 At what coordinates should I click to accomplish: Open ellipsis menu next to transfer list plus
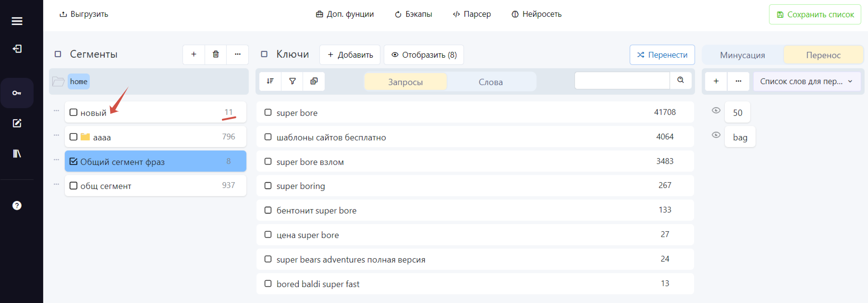coord(738,81)
